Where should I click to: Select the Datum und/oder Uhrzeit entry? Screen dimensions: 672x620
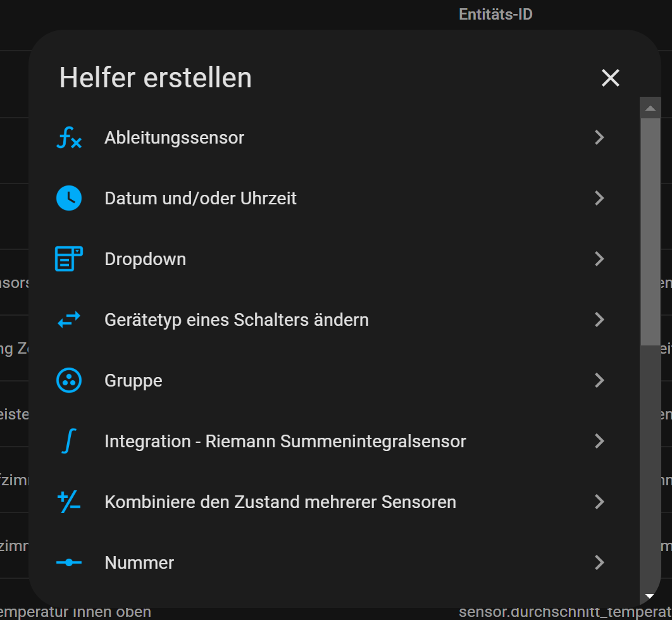(x=201, y=199)
